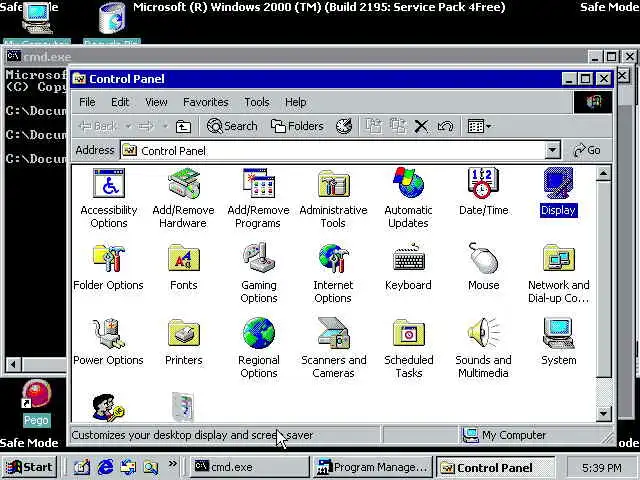Click the Start button

pyautogui.click(x=30, y=467)
